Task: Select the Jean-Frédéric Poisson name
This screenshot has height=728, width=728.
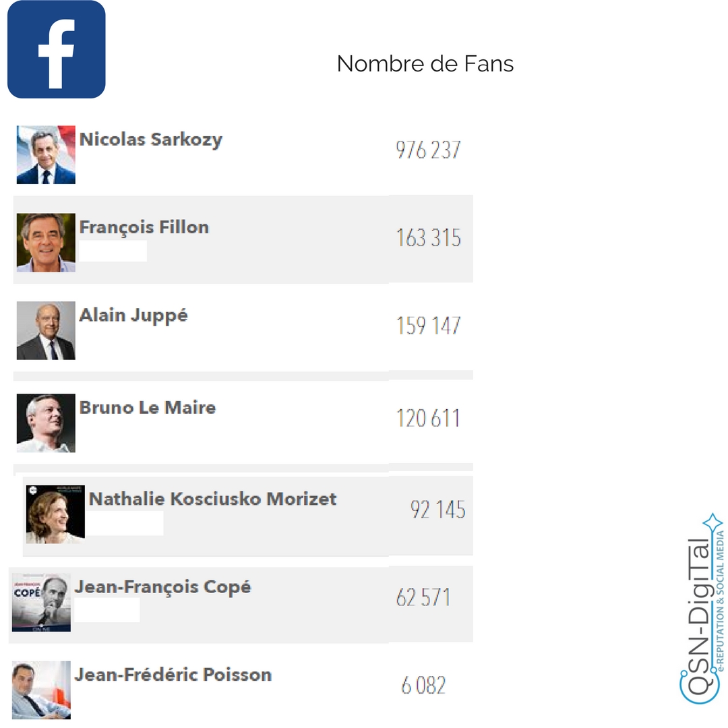Action: click(173, 675)
